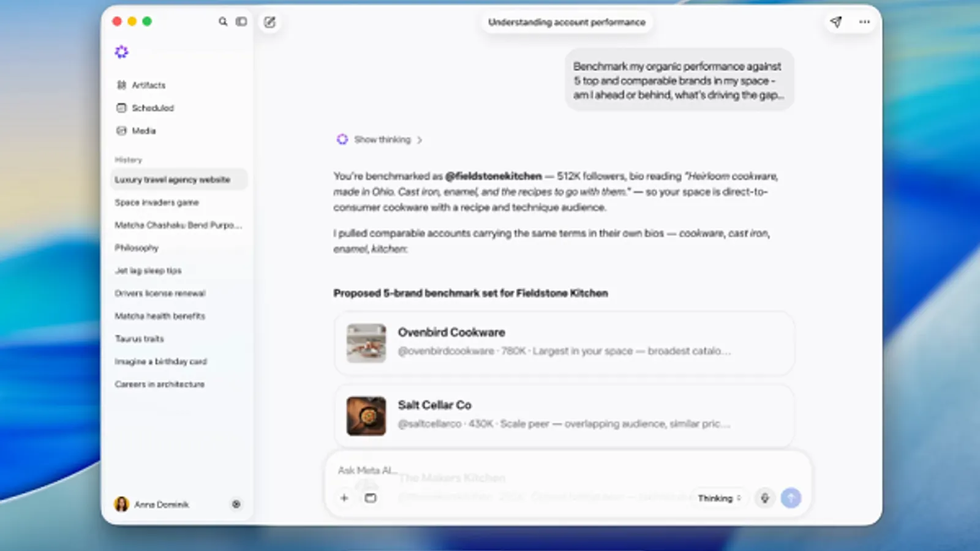Click the microphone voice input icon
Viewport: 980px width, 551px height.
[764, 498]
